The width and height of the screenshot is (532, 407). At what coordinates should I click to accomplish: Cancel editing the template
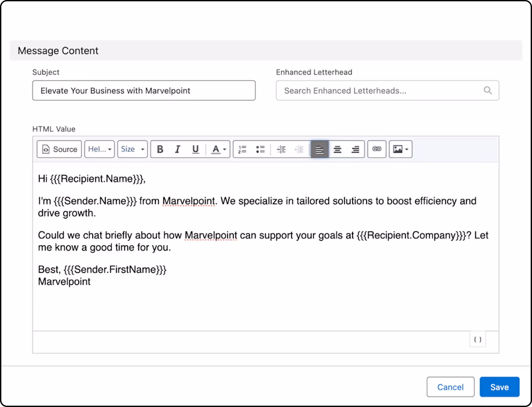(x=451, y=387)
